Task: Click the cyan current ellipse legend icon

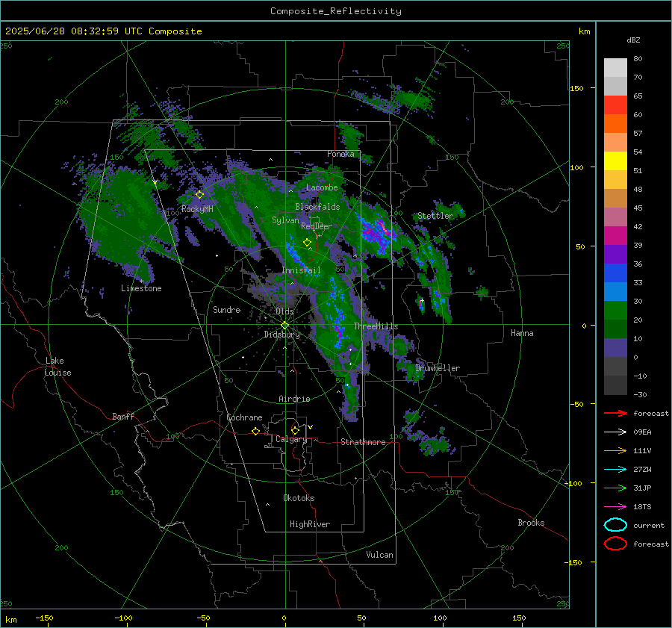Action: 615,525
